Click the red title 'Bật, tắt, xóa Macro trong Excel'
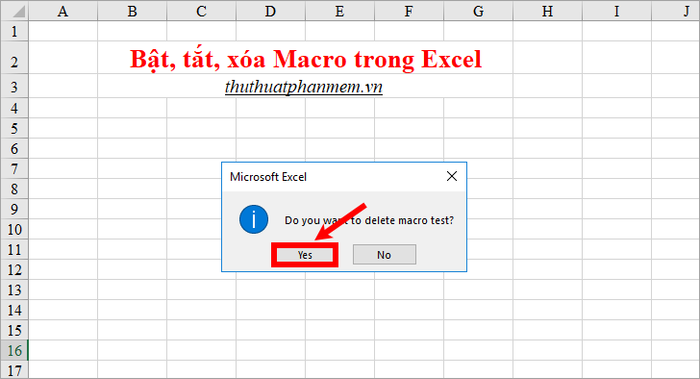 pyautogui.click(x=306, y=60)
